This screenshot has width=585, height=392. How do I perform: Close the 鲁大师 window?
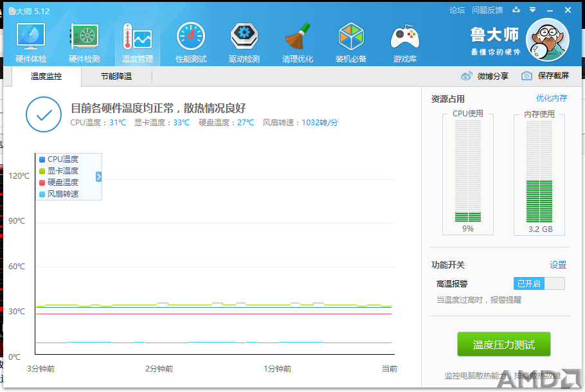[x=568, y=10]
